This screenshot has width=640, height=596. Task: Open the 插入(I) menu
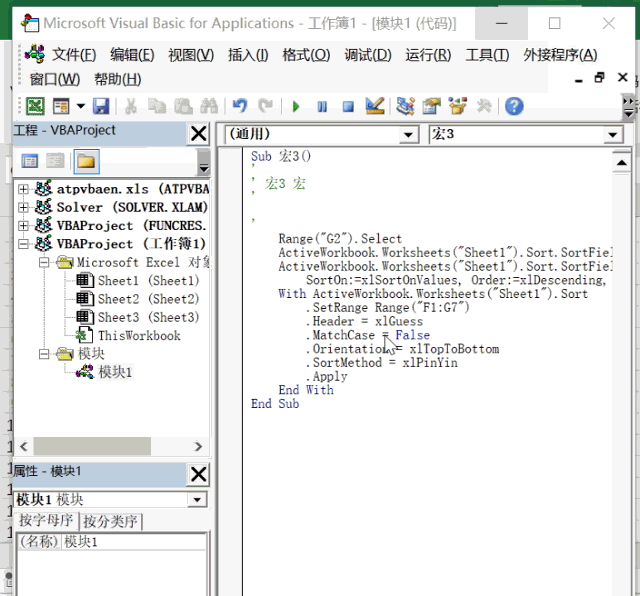[x=248, y=55]
